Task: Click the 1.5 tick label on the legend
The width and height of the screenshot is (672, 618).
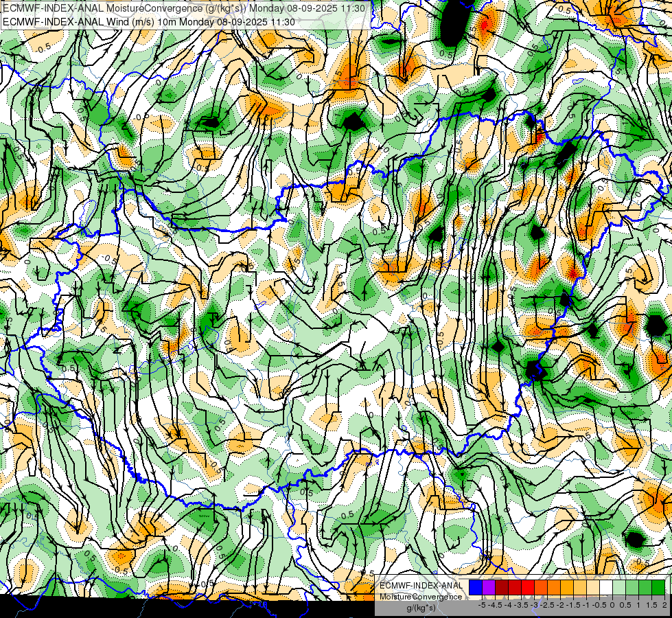Action: [651, 605]
